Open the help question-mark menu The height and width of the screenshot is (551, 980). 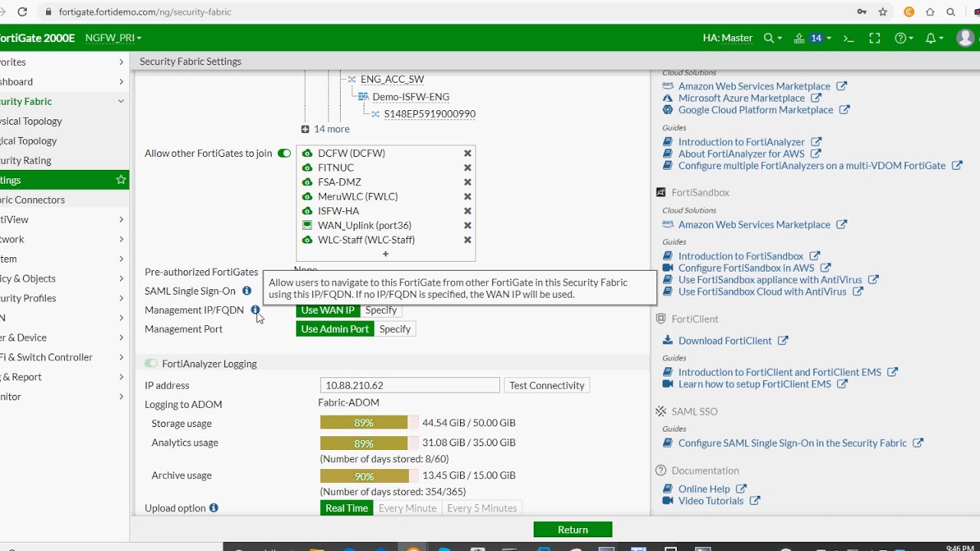point(900,38)
